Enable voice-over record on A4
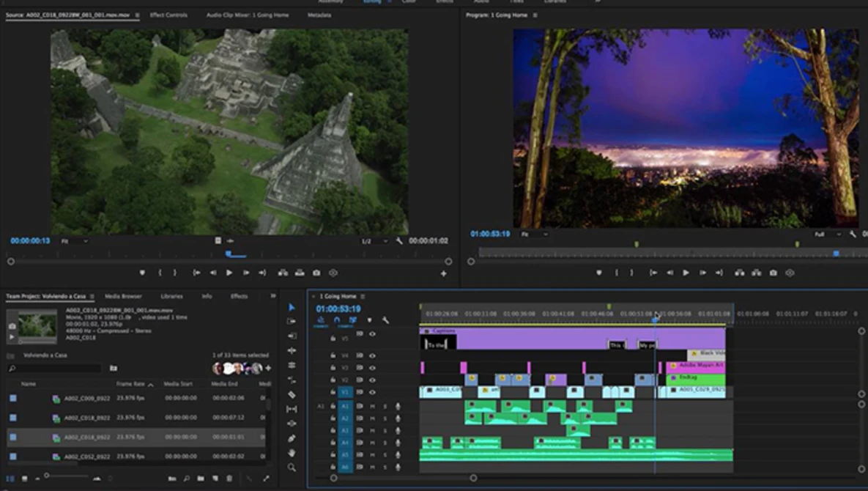This screenshot has width=868, height=491. 398,443
